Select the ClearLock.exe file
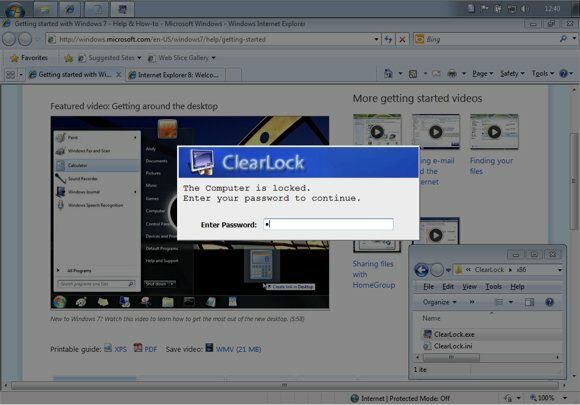 [x=454, y=334]
